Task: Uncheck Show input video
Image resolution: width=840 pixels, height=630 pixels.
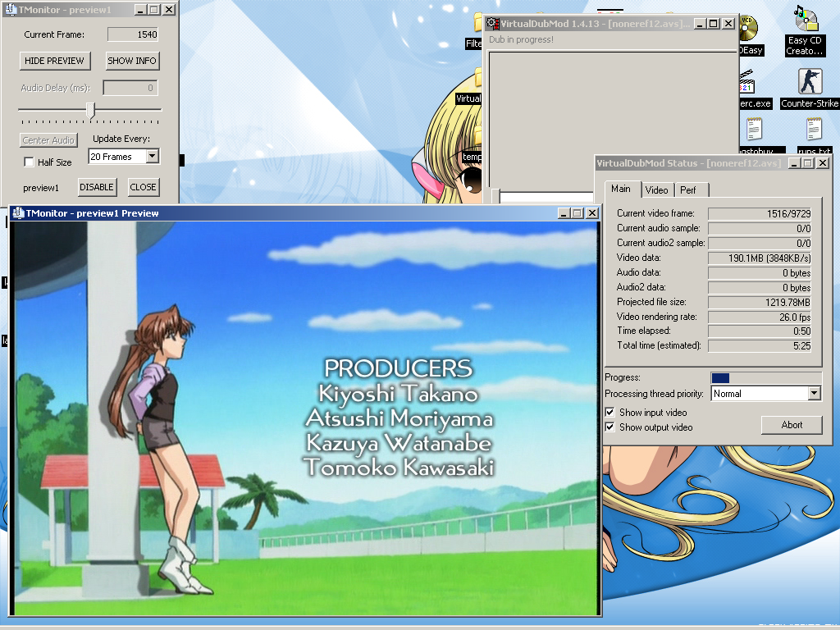Action: click(609, 412)
